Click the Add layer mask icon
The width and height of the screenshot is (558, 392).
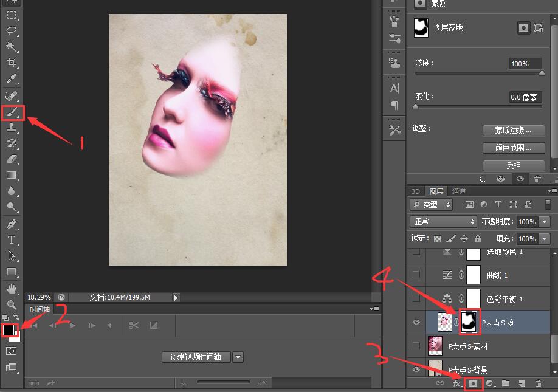click(x=473, y=383)
